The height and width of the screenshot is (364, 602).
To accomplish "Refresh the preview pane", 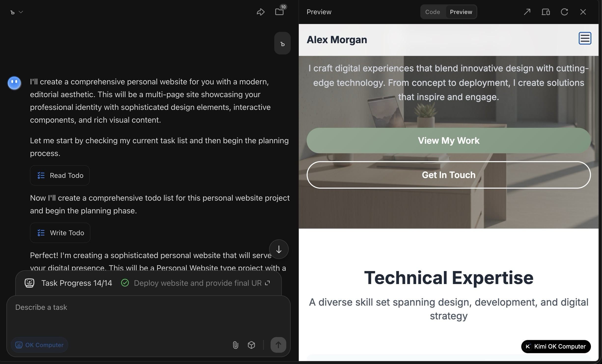I will pos(564,12).
